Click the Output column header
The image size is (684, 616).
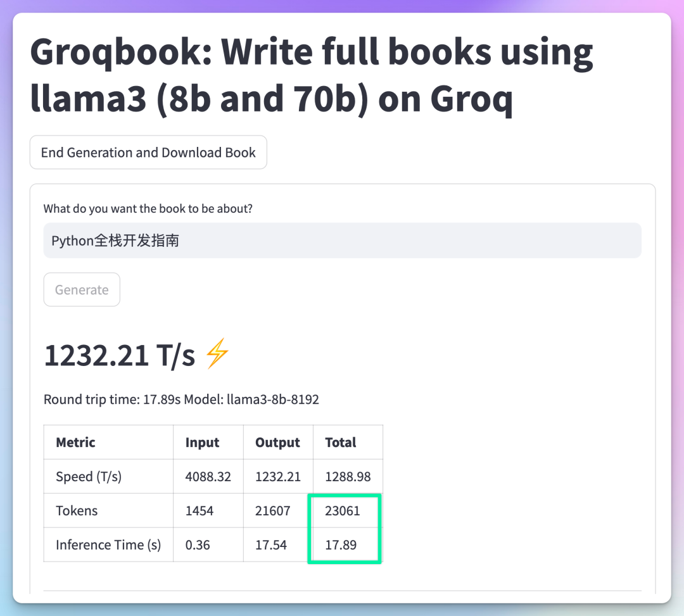[278, 442]
